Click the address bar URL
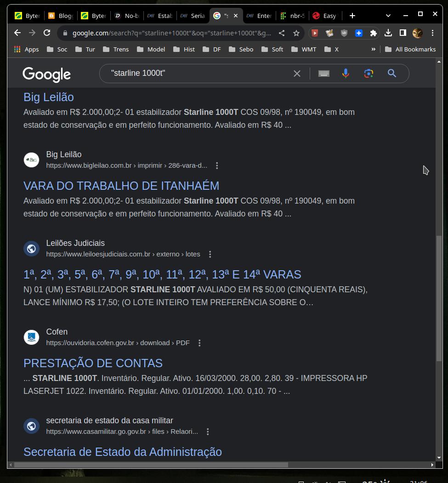Viewport: 448px width, 483px height. point(172,33)
